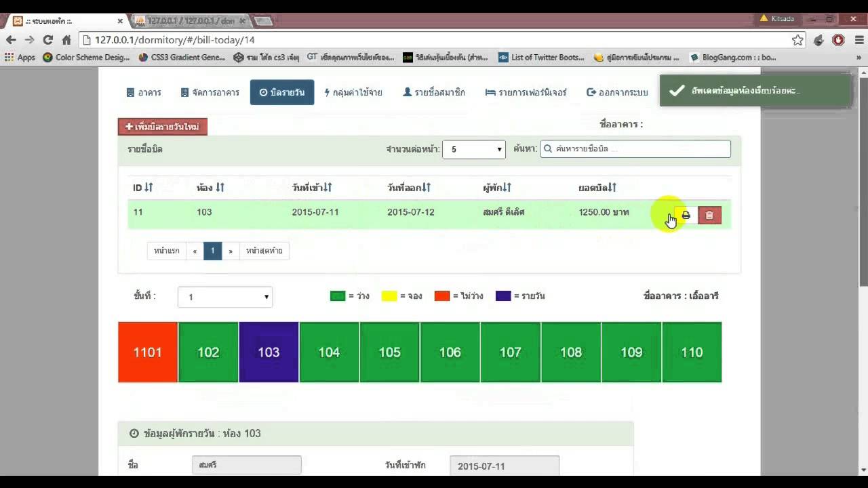The width and height of the screenshot is (868, 488).
Task: Open the BlogGang.com bookmark
Action: pyautogui.click(x=732, y=58)
